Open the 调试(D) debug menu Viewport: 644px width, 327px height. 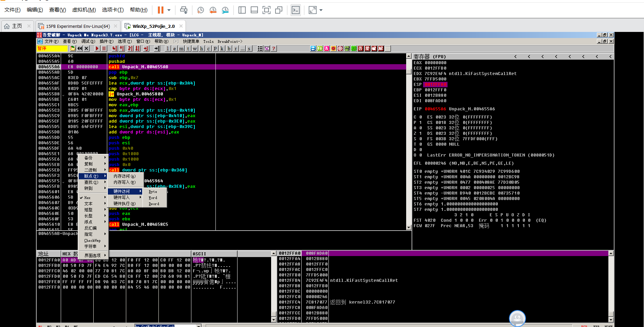(x=88, y=41)
